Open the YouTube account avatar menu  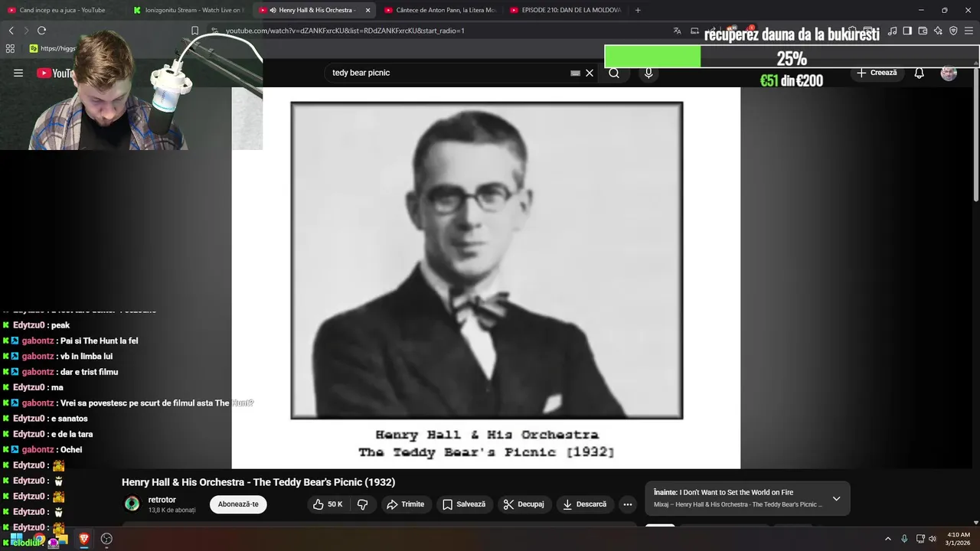point(949,73)
